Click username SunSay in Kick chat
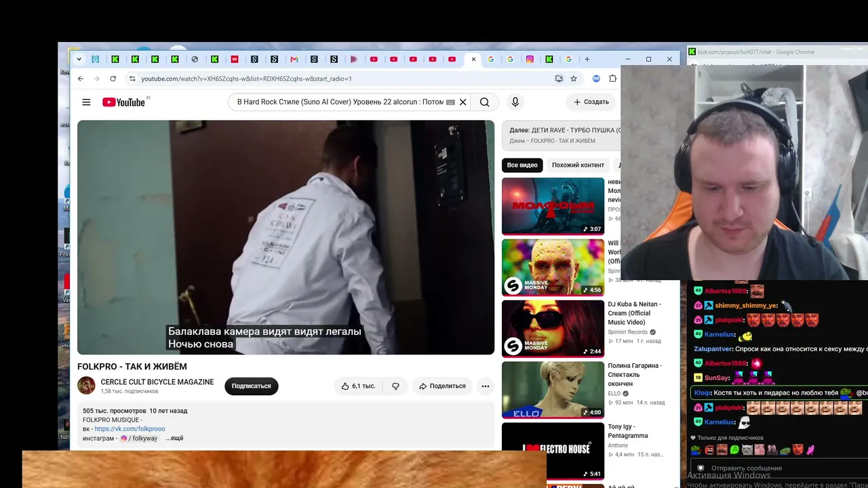 tap(717, 378)
